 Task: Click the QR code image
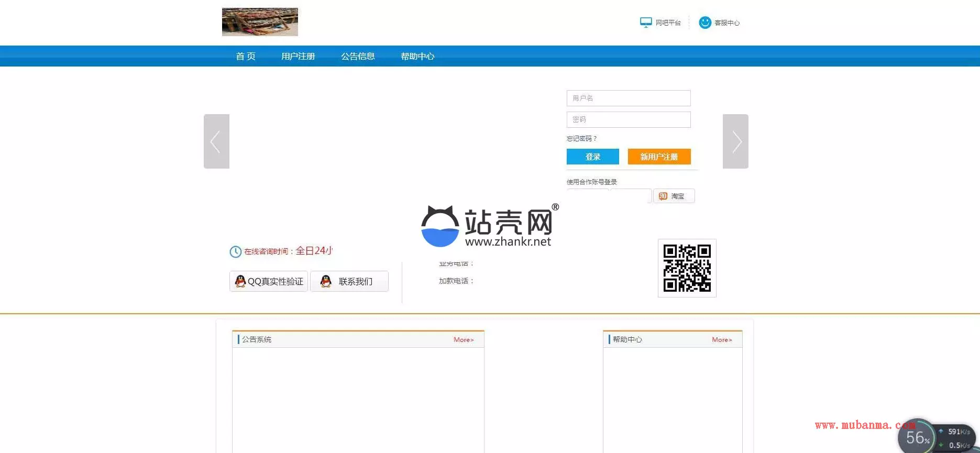click(687, 268)
